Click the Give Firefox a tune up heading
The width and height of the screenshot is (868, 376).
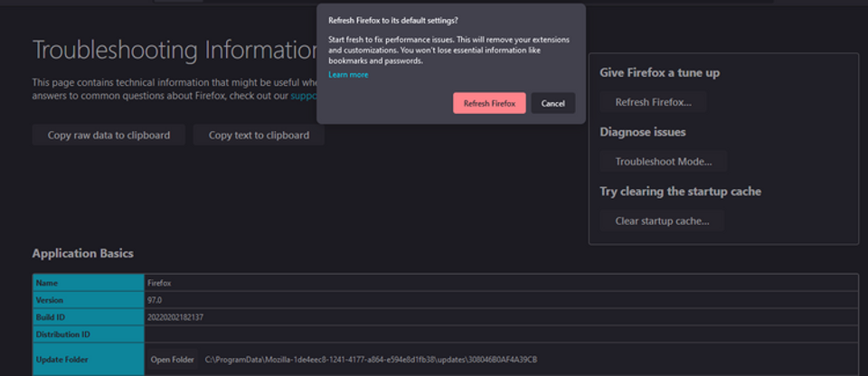[660, 72]
